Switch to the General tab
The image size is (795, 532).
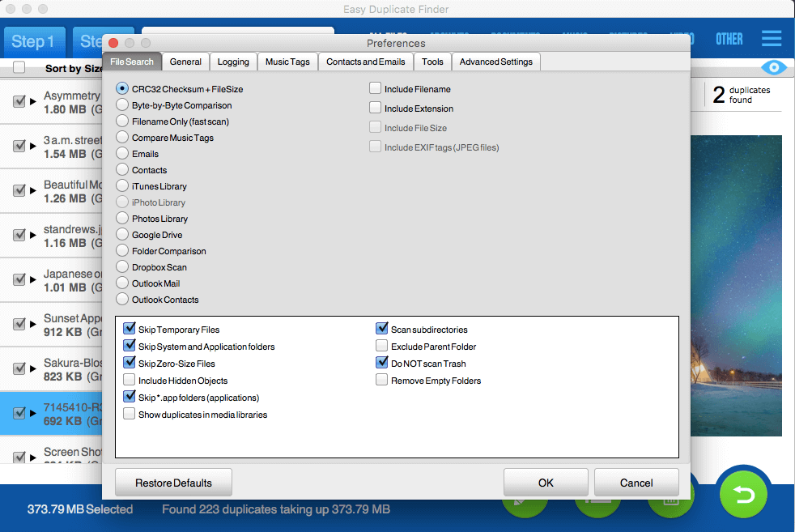click(x=185, y=62)
